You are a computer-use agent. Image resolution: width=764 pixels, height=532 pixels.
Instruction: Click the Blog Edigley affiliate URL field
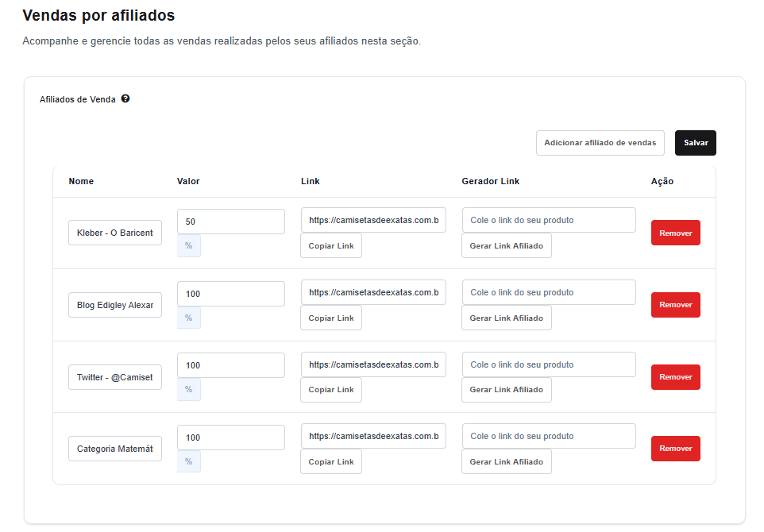(x=373, y=292)
